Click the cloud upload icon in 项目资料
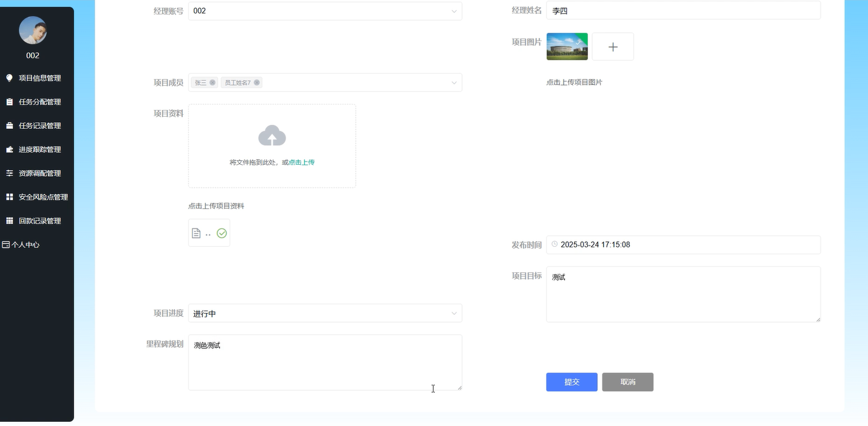 (x=272, y=135)
